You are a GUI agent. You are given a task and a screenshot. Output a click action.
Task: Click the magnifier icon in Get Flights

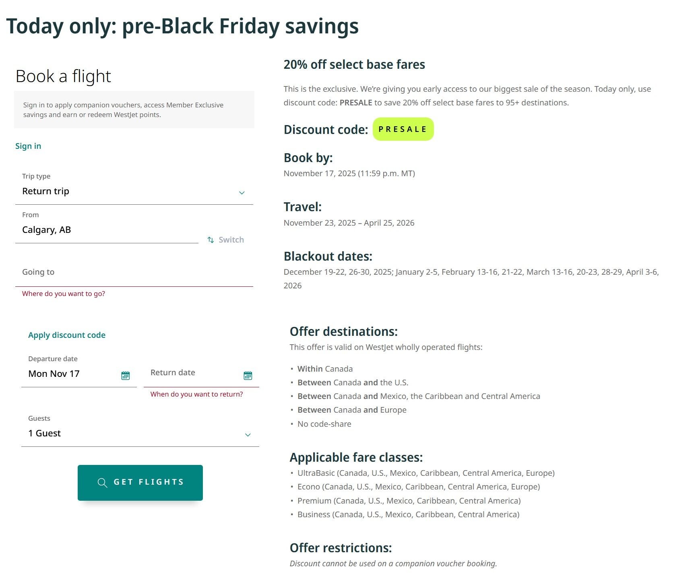(x=102, y=483)
